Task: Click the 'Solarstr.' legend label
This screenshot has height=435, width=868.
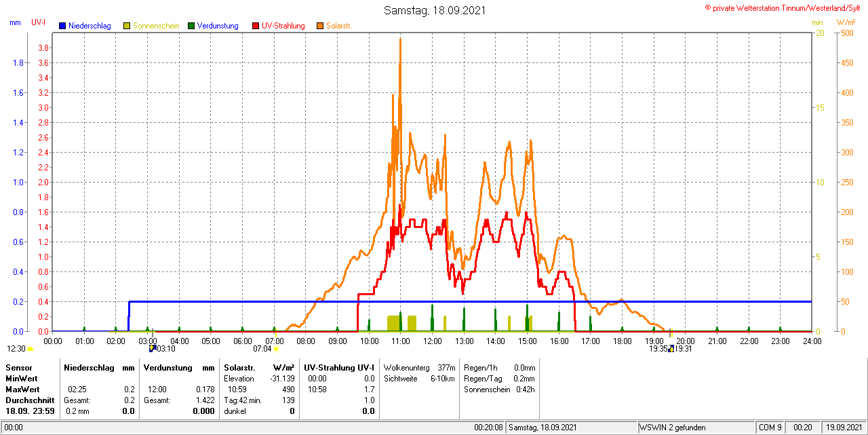Action: point(338,26)
